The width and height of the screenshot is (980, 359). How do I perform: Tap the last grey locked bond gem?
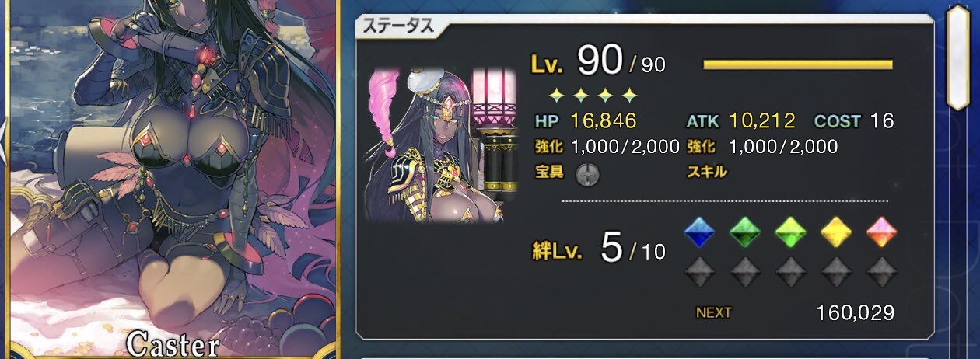click(x=883, y=270)
